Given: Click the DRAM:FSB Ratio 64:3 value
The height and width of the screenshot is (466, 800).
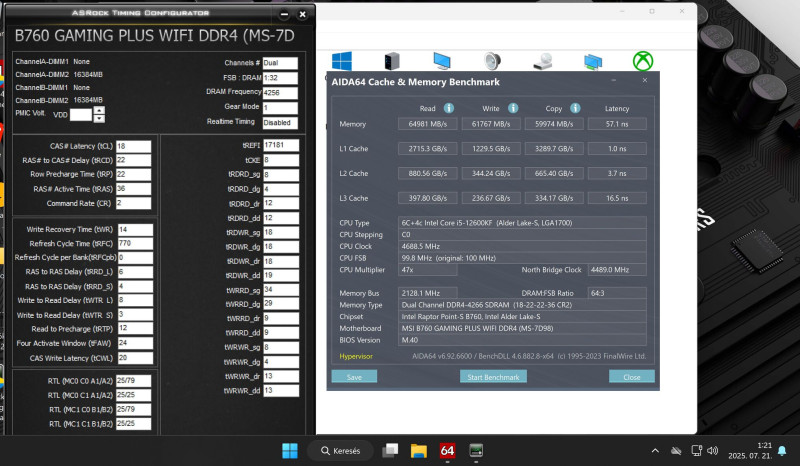Looking at the screenshot, I should click(617, 293).
